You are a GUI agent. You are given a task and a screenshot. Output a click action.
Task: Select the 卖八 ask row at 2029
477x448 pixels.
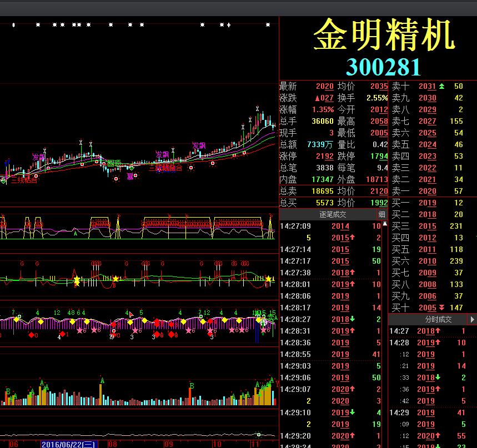pyautogui.click(x=433, y=109)
